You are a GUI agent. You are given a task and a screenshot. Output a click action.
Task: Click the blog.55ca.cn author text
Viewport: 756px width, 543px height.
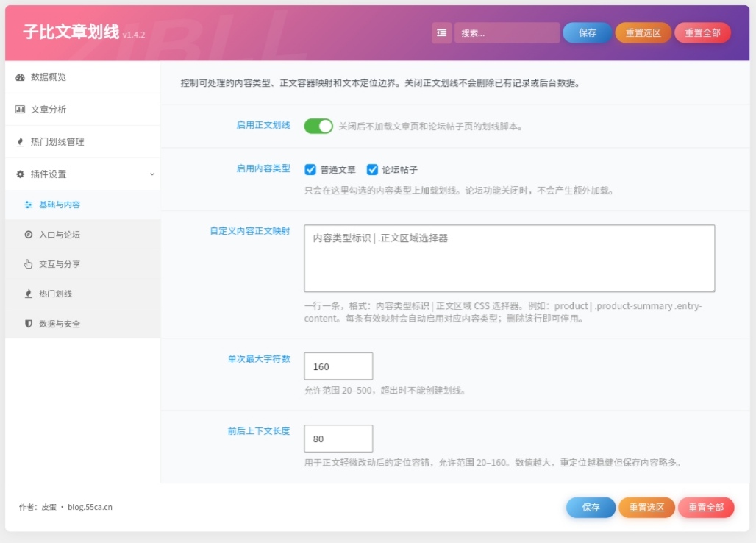point(90,507)
